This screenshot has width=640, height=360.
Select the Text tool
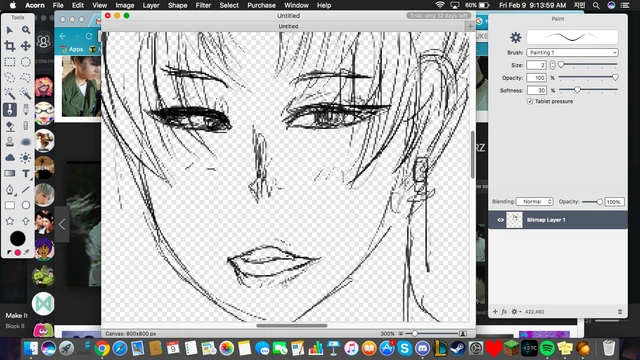coord(26,173)
